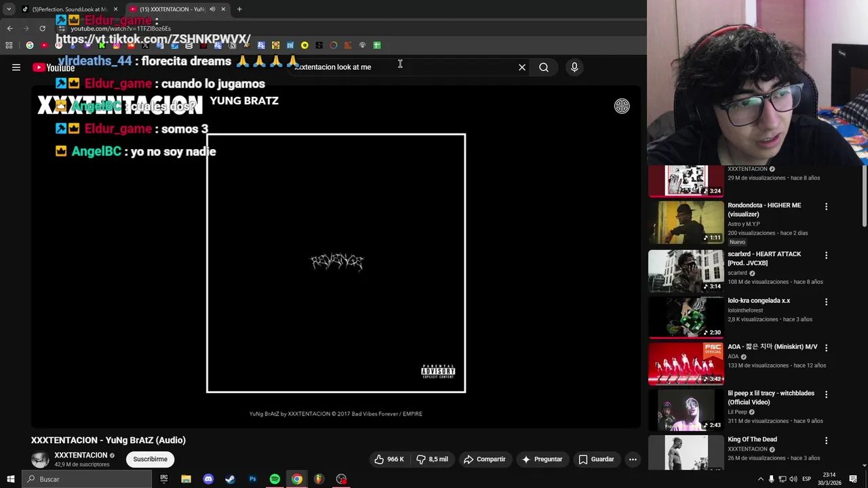Open a new browser tab
The image size is (868, 488).
pos(239,9)
